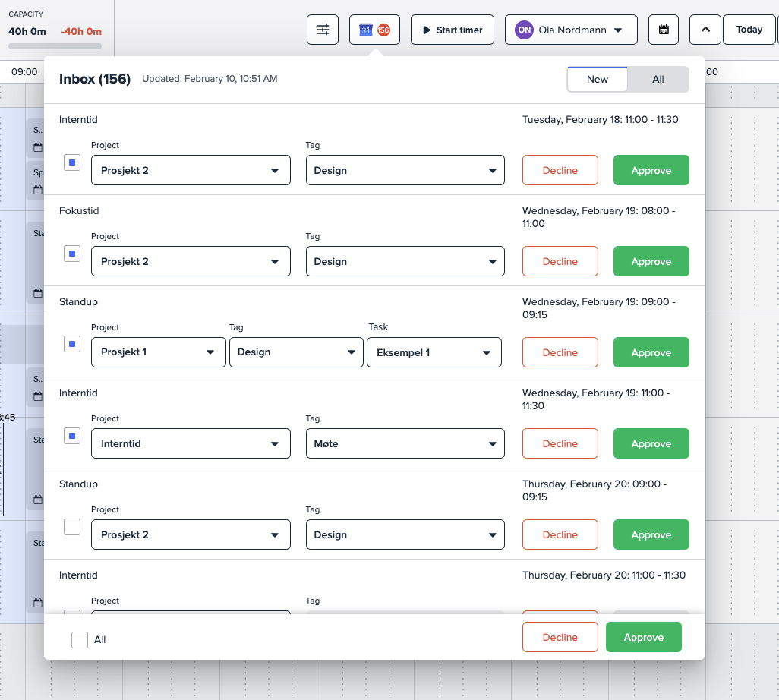Open Tag dropdown in the Fokustid row

pyautogui.click(x=405, y=261)
